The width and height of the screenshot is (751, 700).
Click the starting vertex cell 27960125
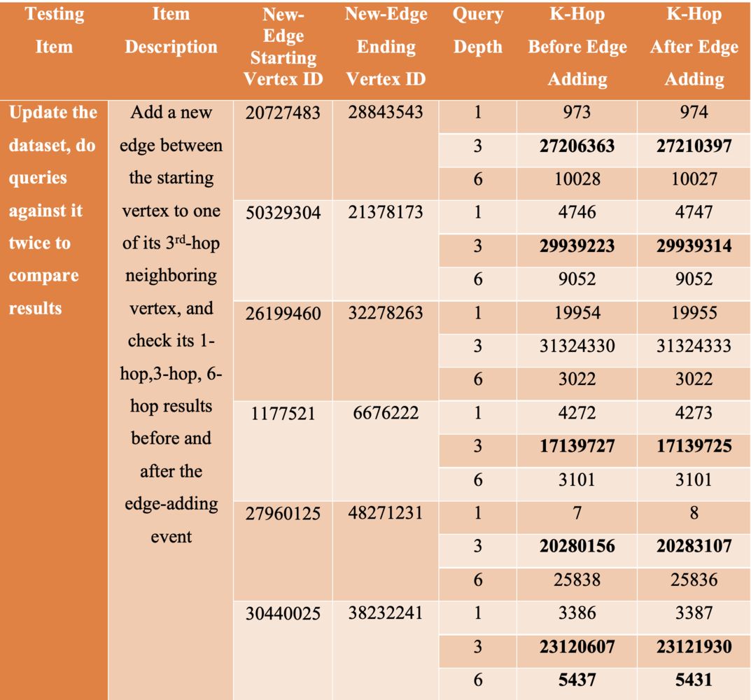coord(283,513)
